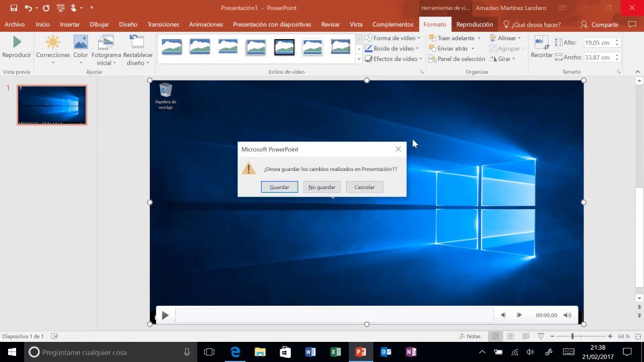Open the Windows Start menu
644x362 pixels.
point(12,352)
